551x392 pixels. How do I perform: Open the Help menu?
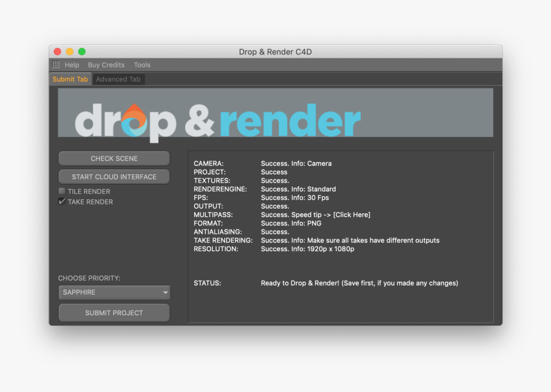tap(72, 65)
